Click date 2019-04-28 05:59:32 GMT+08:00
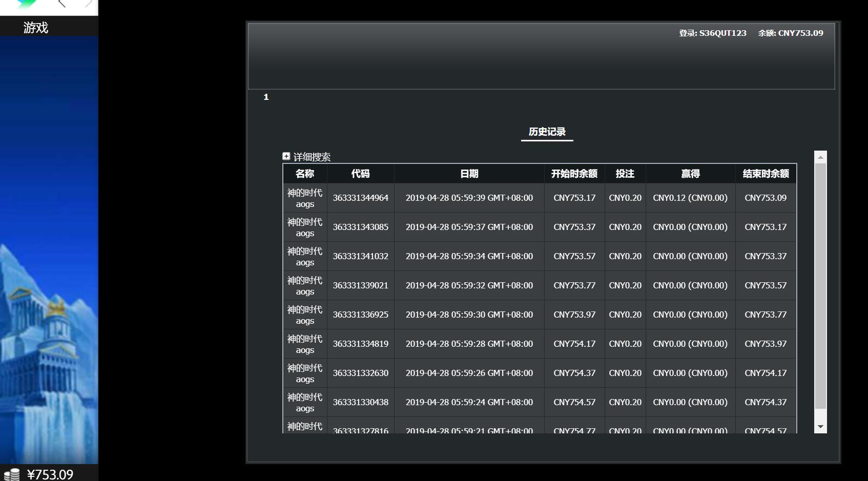The image size is (868, 481). pyautogui.click(x=469, y=285)
